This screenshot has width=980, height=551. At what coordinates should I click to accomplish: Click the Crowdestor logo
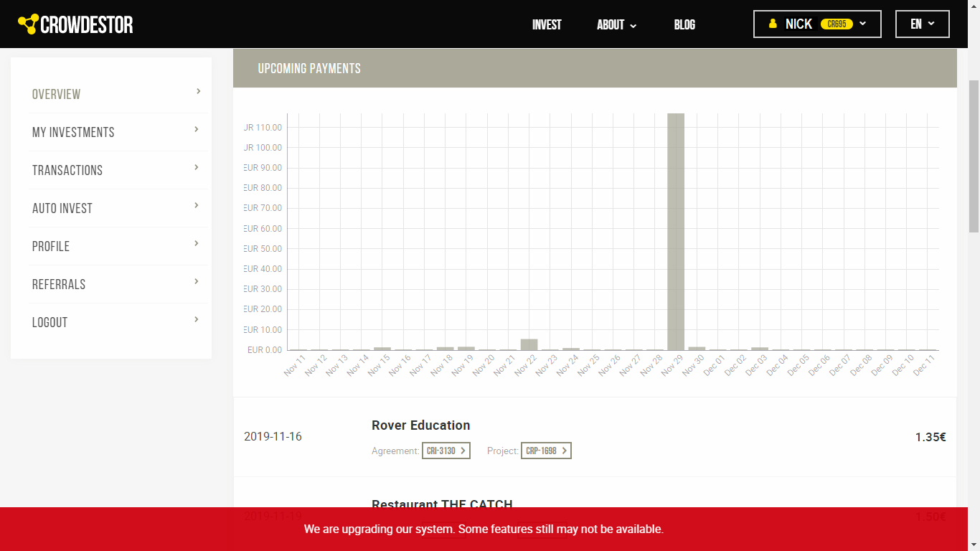(x=75, y=24)
